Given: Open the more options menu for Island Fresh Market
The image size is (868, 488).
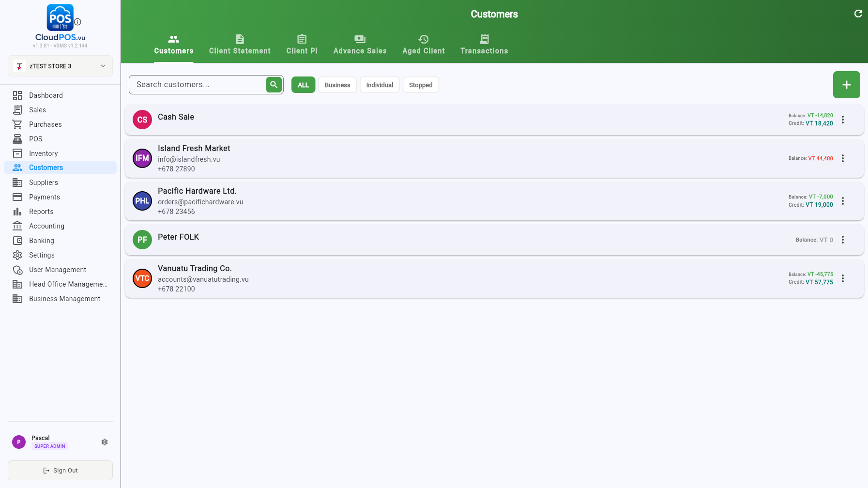Looking at the screenshot, I should 842,158.
